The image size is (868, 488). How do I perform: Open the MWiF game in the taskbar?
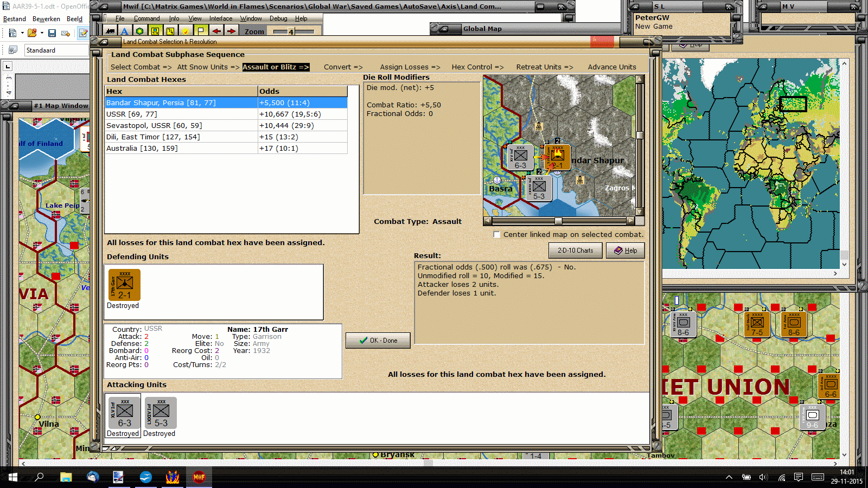point(199,477)
